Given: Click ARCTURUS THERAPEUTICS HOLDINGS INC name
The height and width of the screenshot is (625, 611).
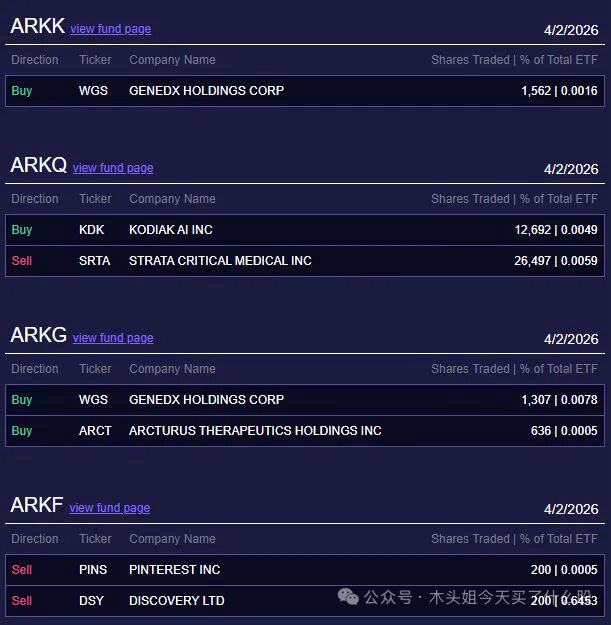Looking at the screenshot, I should [255, 431].
